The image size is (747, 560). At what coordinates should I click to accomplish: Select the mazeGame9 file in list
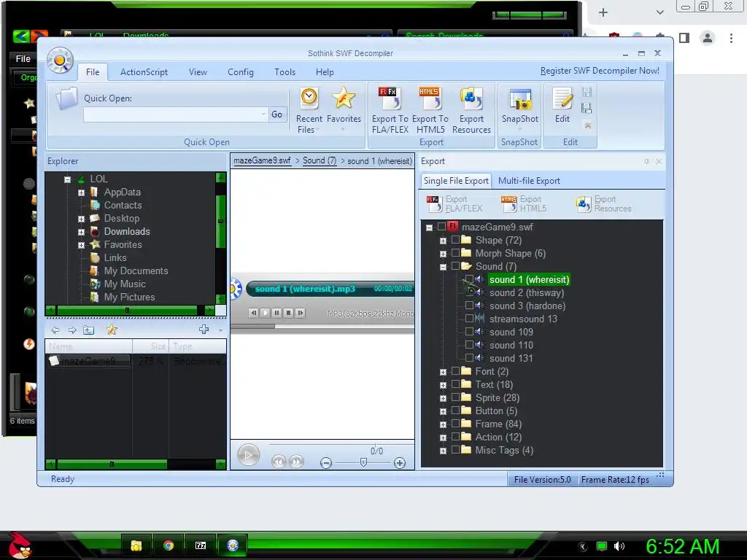point(88,361)
